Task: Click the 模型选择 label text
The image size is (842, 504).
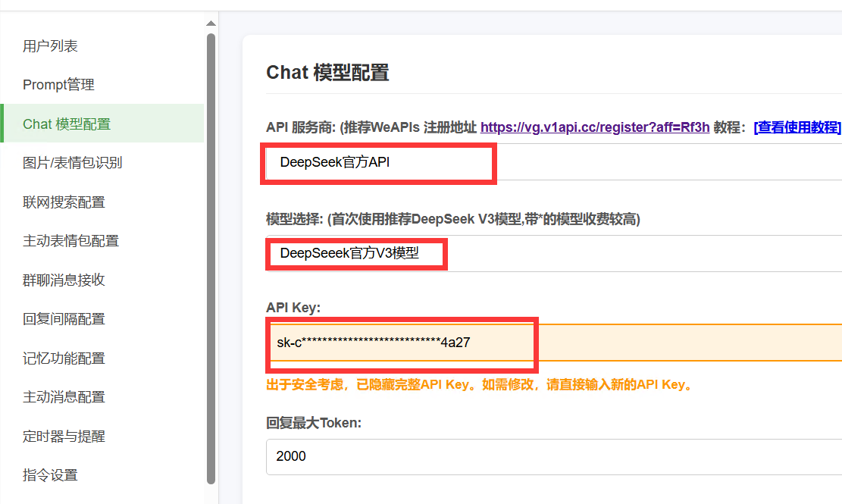Action: [453, 219]
